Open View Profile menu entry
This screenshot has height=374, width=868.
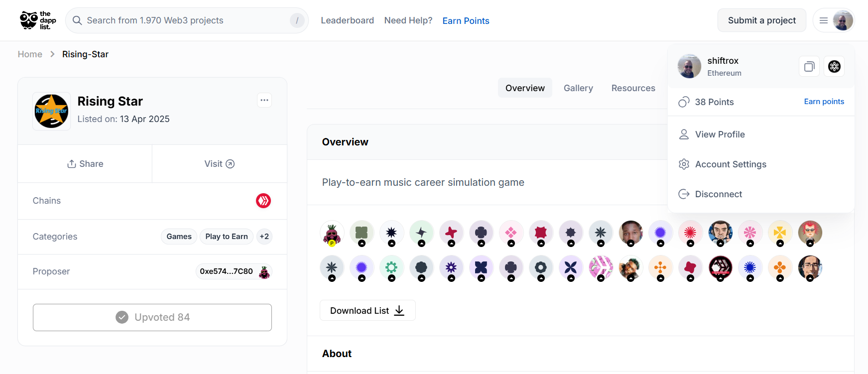(x=761, y=134)
